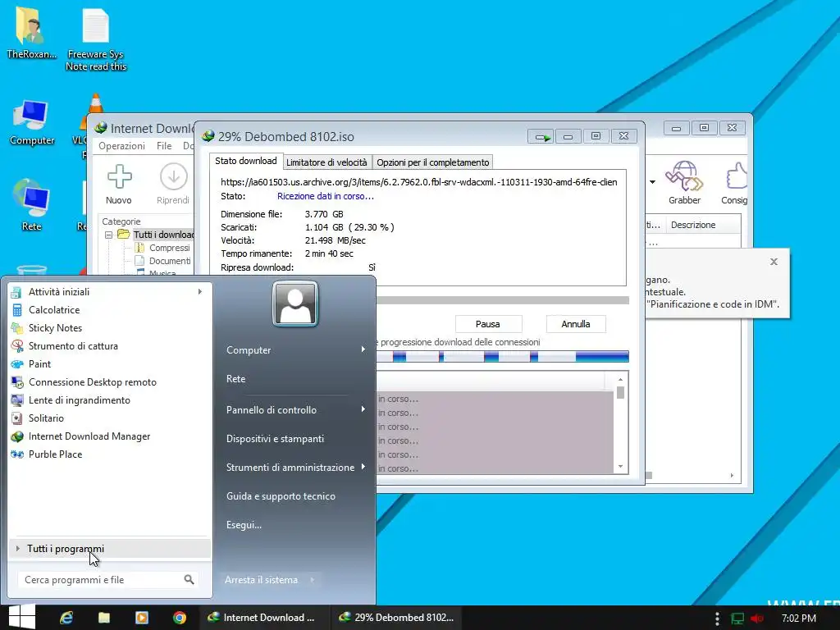Screen dimensions: 840x630
Task: Open Guida e supporto tecnico
Action: pyautogui.click(x=281, y=496)
